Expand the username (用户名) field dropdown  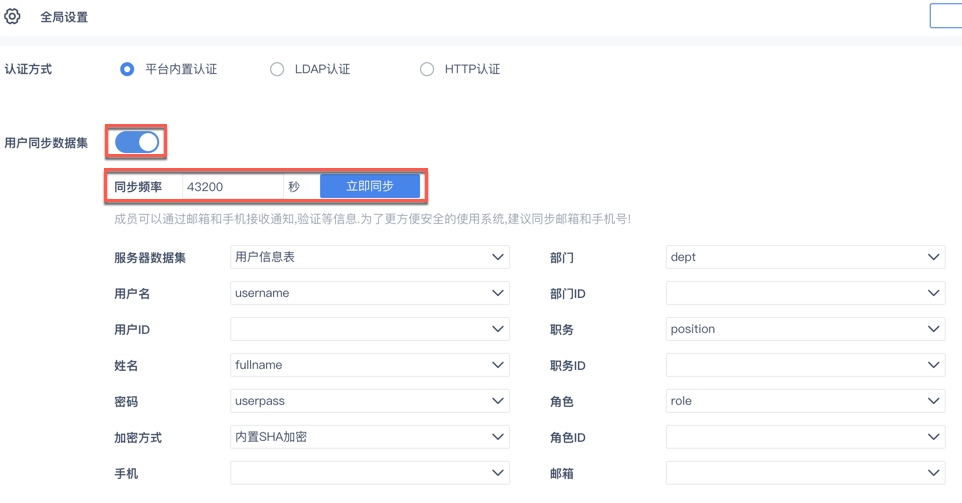click(369, 293)
